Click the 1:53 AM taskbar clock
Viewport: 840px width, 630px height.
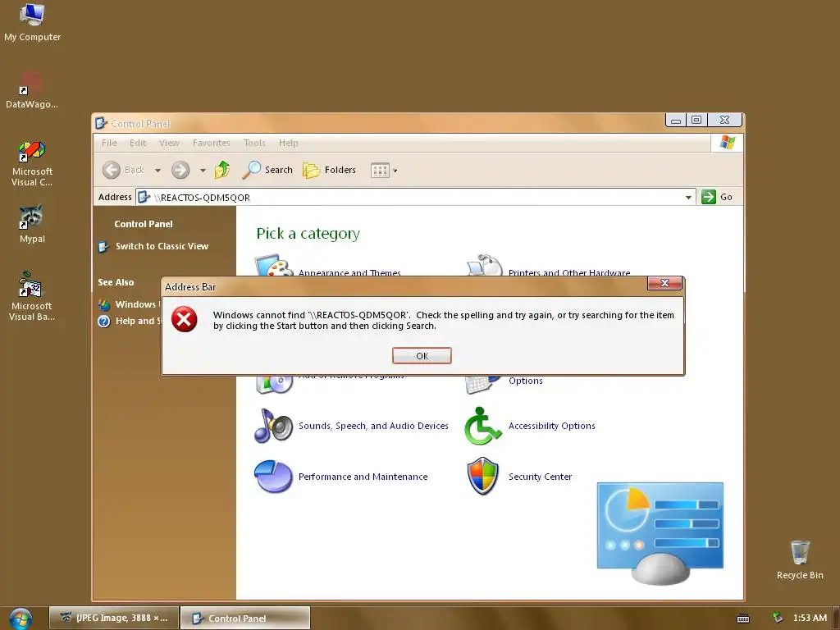[810, 618]
